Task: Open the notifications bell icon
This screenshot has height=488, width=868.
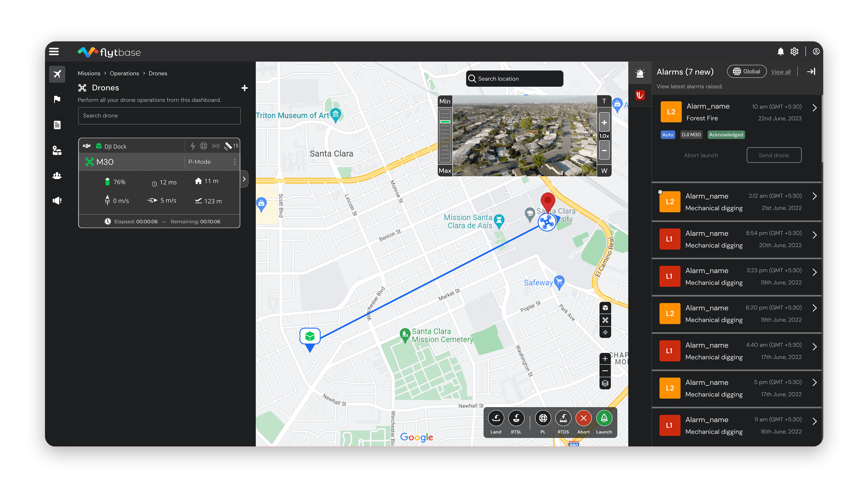Action: (x=780, y=52)
